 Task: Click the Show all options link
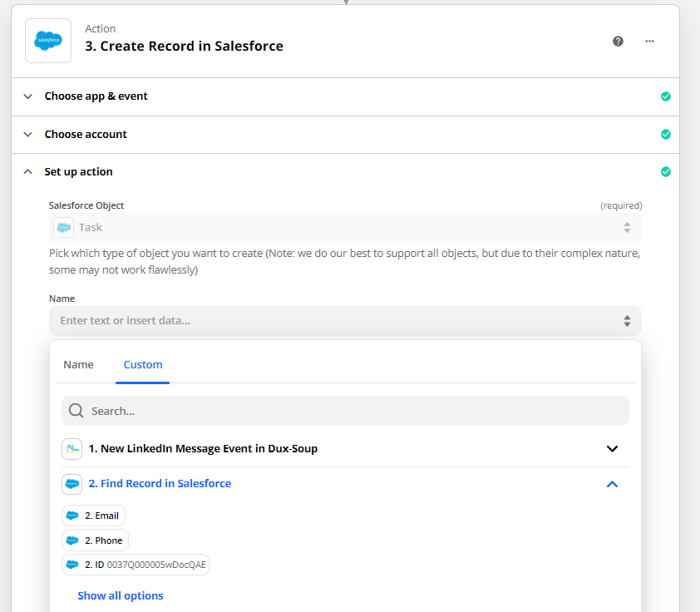point(121,595)
